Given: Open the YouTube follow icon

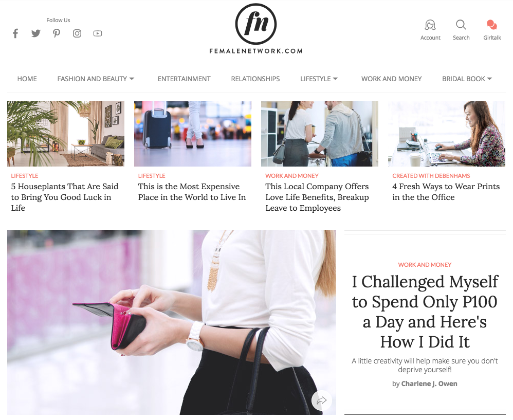Looking at the screenshot, I should [98, 33].
